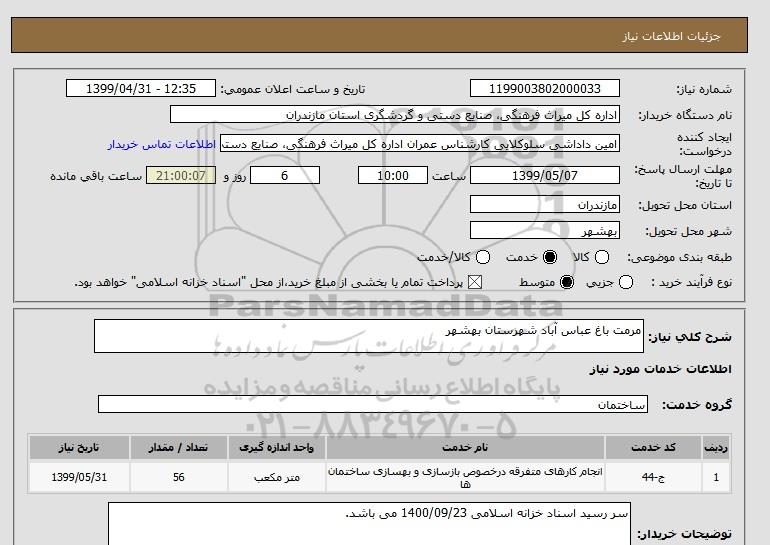
Task: Click ساعت باقی مانده label
Action: coord(96,176)
